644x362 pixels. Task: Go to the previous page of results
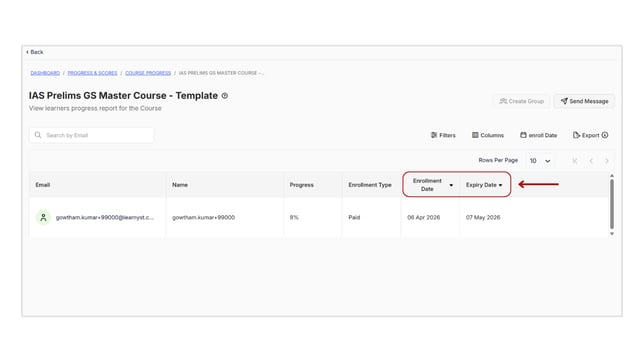[591, 161]
